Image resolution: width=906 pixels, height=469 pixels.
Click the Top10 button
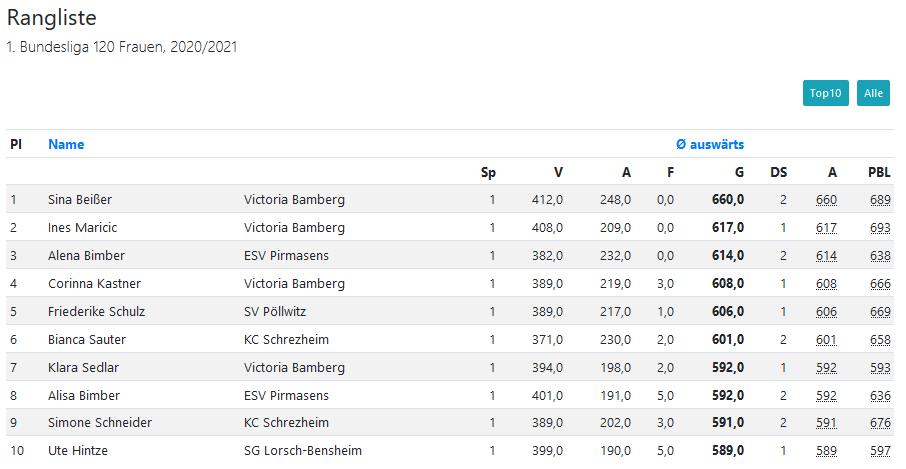point(825,93)
